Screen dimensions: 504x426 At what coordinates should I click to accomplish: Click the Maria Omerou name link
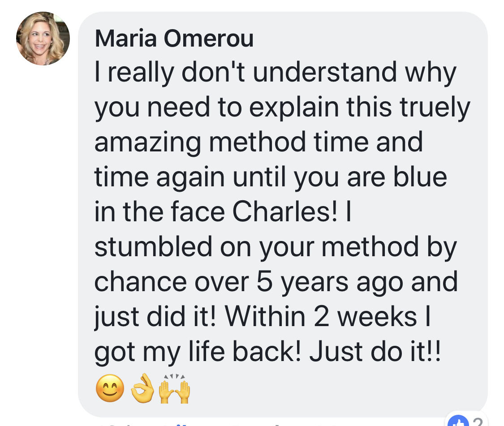(x=174, y=39)
